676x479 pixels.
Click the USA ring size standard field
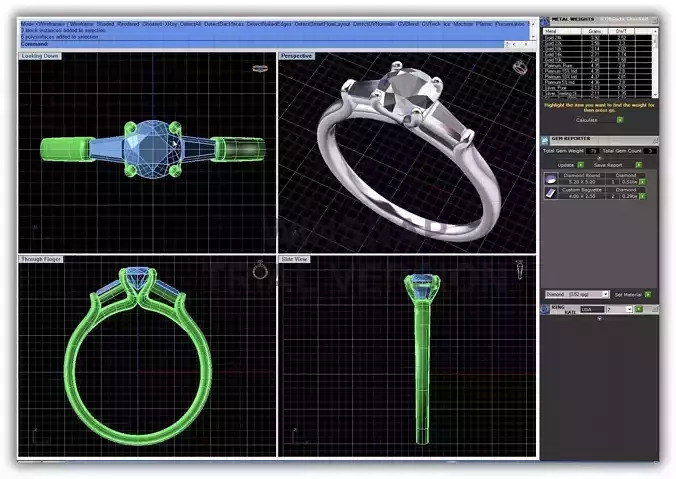point(592,309)
